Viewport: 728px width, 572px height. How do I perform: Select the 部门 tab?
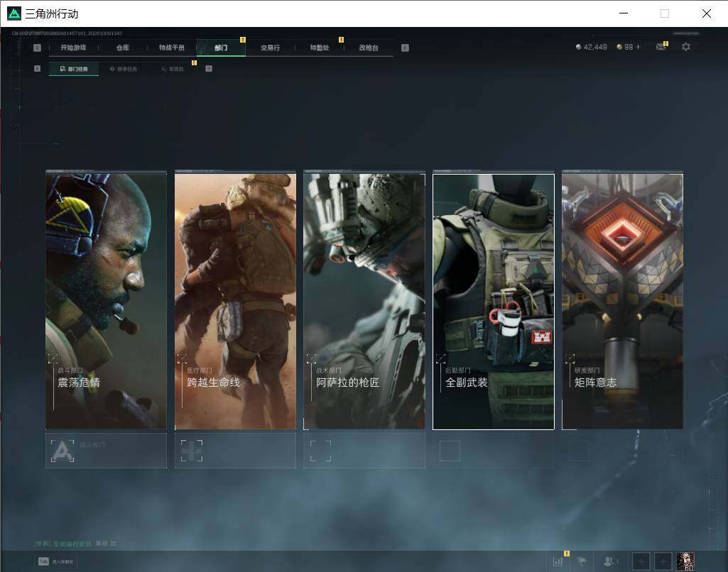point(221,48)
